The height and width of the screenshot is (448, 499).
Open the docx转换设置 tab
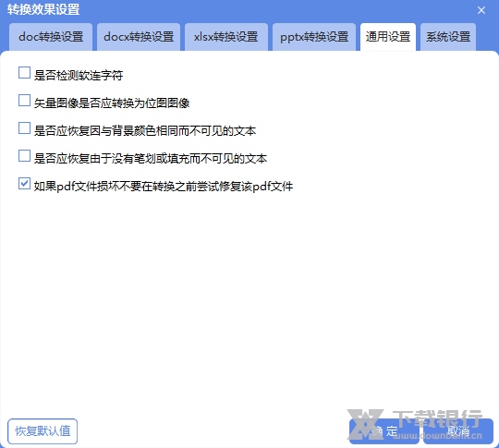(x=139, y=37)
